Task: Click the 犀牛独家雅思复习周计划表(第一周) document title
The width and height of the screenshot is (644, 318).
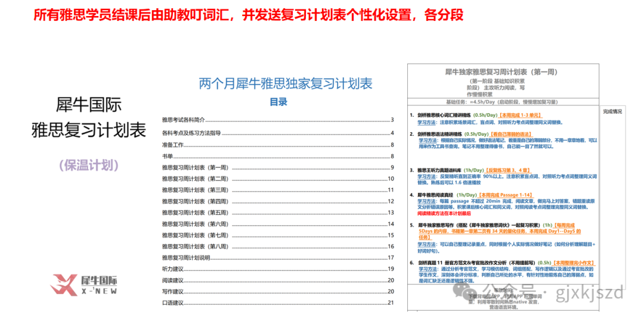Action: coord(501,72)
